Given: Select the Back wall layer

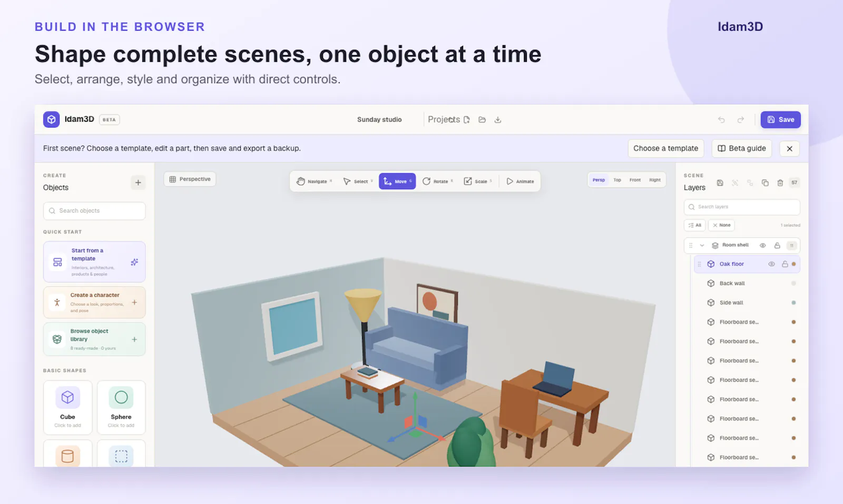Looking at the screenshot, I should (747, 283).
